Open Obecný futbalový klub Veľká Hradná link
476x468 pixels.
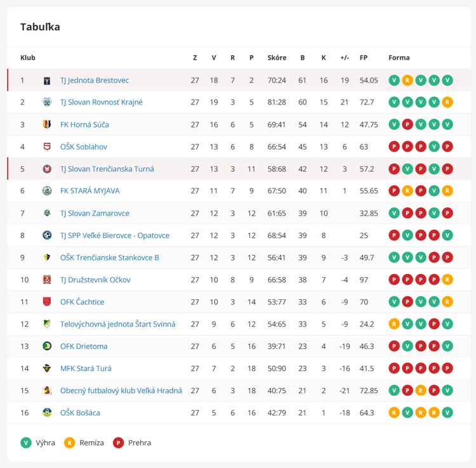[121, 391]
